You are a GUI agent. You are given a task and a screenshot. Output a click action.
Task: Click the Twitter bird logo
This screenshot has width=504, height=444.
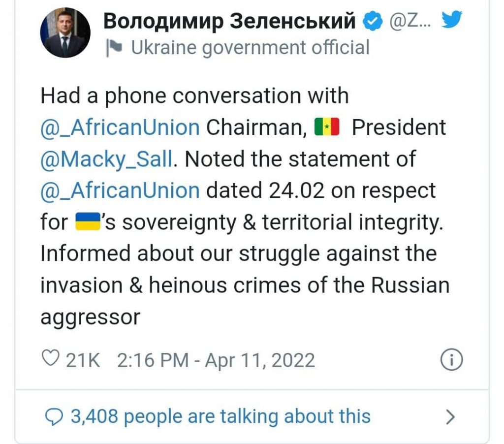click(x=451, y=19)
